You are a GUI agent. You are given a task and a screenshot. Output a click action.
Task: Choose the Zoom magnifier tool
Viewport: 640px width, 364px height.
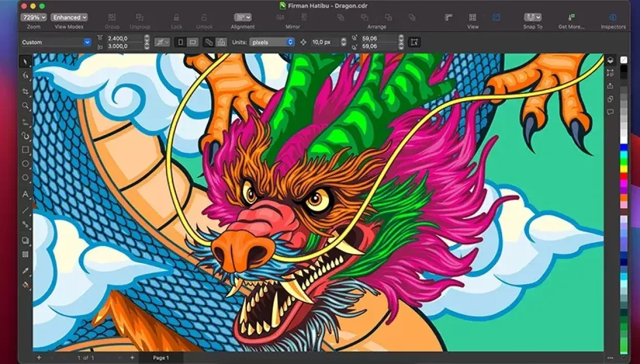pos(25,106)
